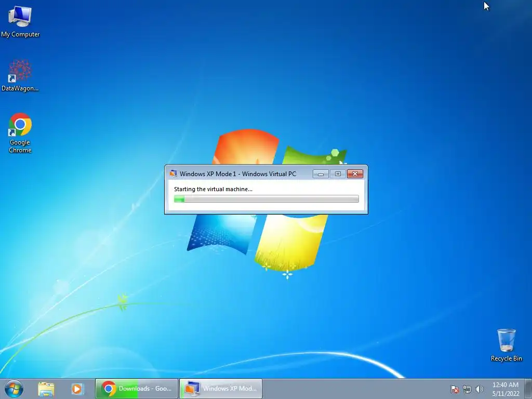Viewport: 532px width, 399px height.
Task: Open the network status tray icon
Action: (x=467, y=389)
